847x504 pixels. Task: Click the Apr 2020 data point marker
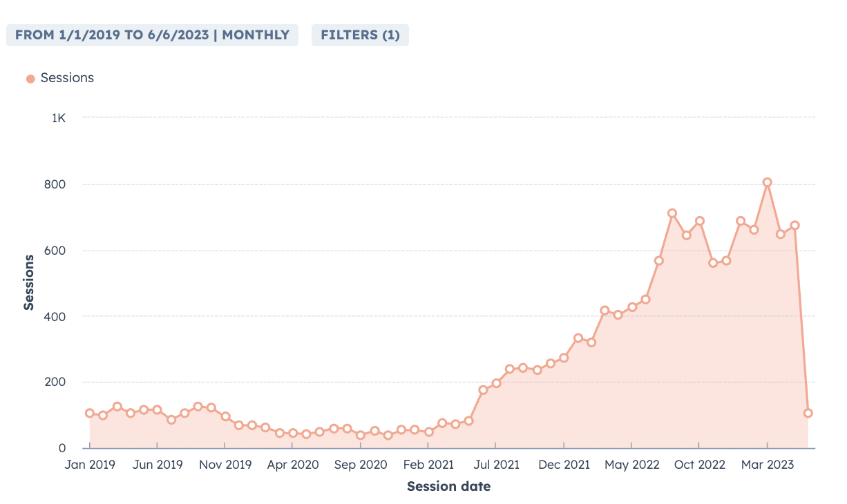click(x=293, y=433)
